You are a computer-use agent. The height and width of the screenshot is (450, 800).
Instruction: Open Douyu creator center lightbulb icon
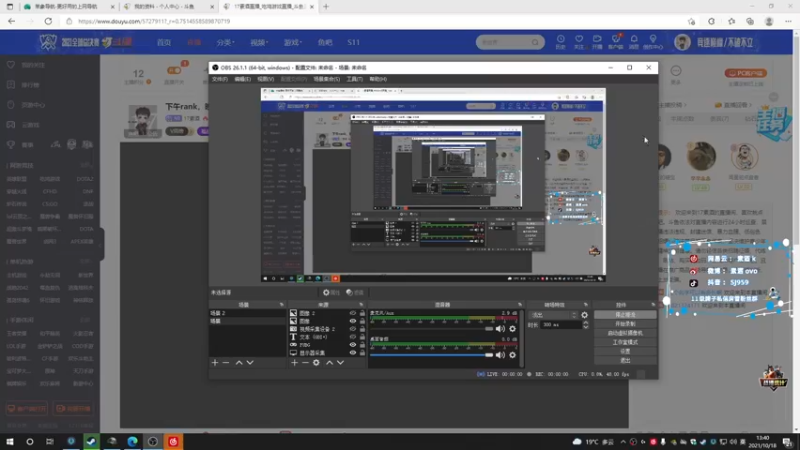click(653, 39)
